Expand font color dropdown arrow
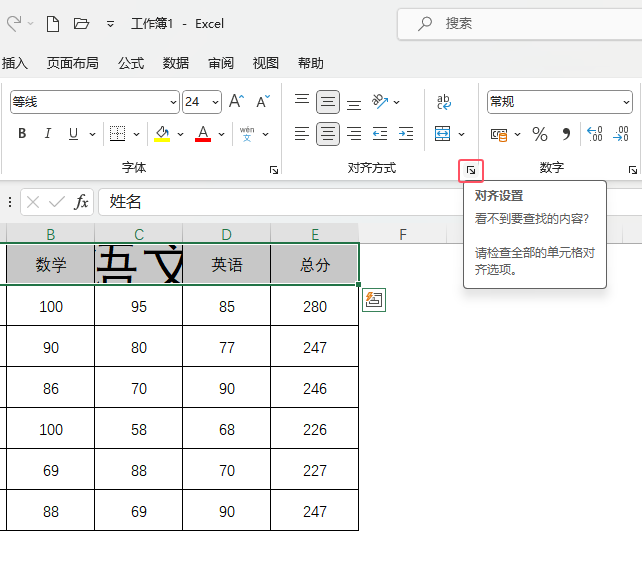Image resolution: width=642 pixels, height=578 pixels. [x=222, y=134]
